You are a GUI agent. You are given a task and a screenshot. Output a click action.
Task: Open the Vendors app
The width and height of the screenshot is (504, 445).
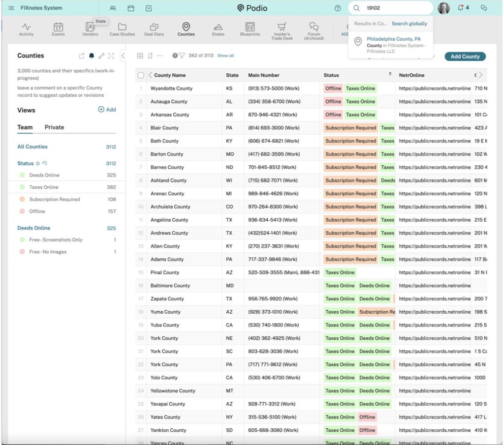tap(90, 29)
